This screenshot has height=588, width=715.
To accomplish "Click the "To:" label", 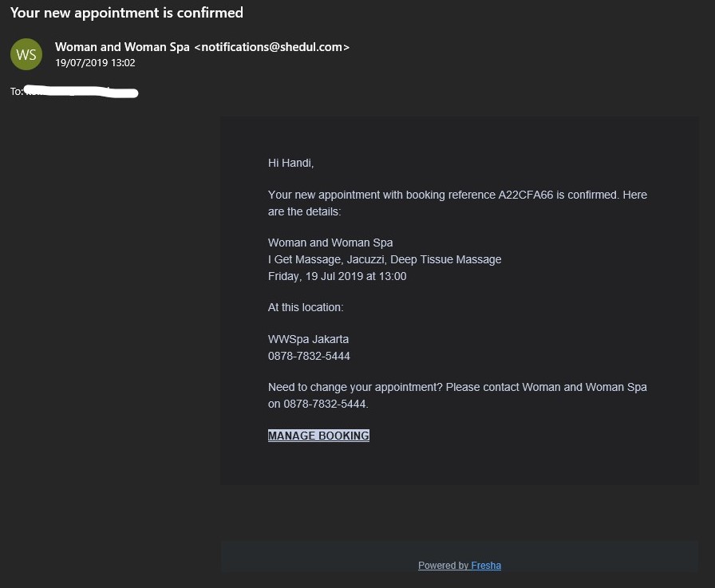I will point(17,92).
